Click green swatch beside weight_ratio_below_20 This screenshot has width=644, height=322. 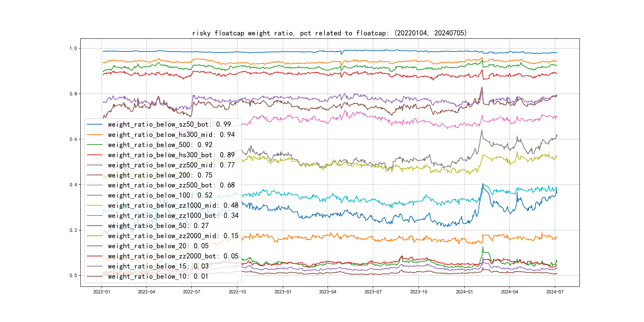click(94, 246)
